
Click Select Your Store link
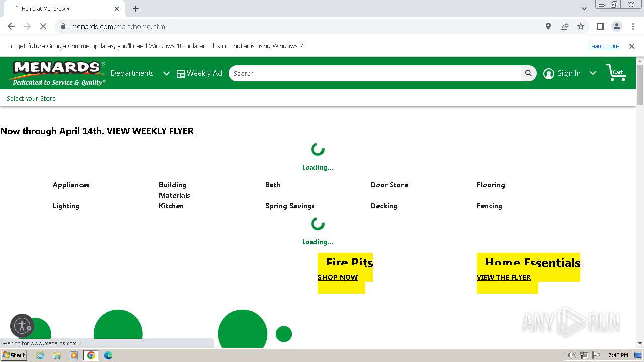coord(31,98)
